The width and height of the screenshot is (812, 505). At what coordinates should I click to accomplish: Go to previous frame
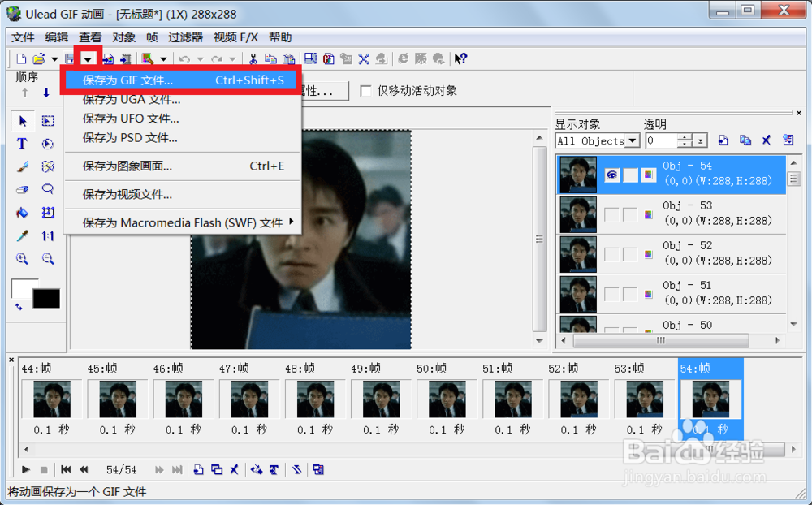(84, 470)
